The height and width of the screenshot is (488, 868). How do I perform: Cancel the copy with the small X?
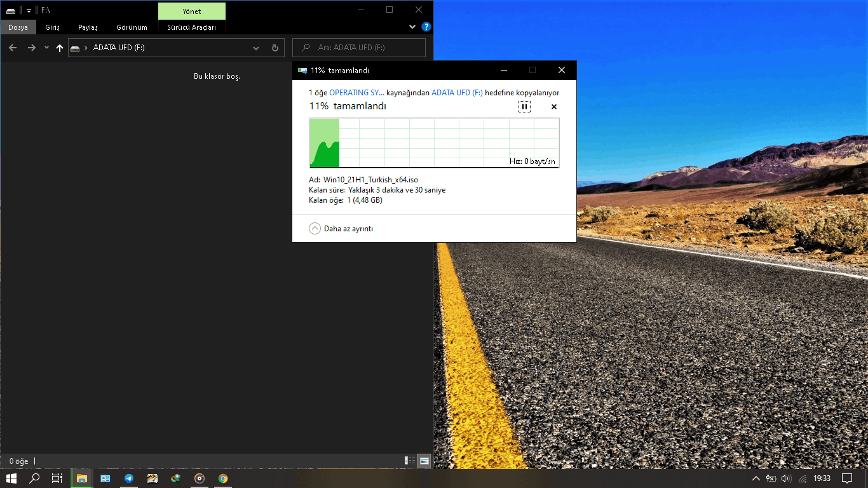(553, 107)
